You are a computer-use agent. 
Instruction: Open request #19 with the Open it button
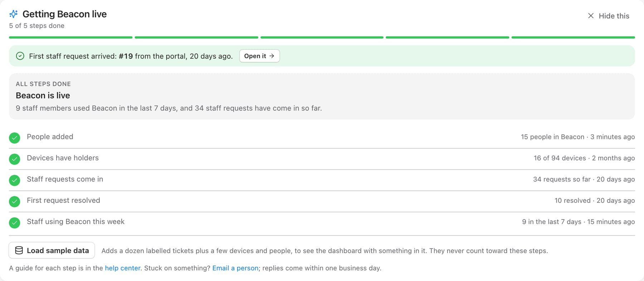[259, 56]
